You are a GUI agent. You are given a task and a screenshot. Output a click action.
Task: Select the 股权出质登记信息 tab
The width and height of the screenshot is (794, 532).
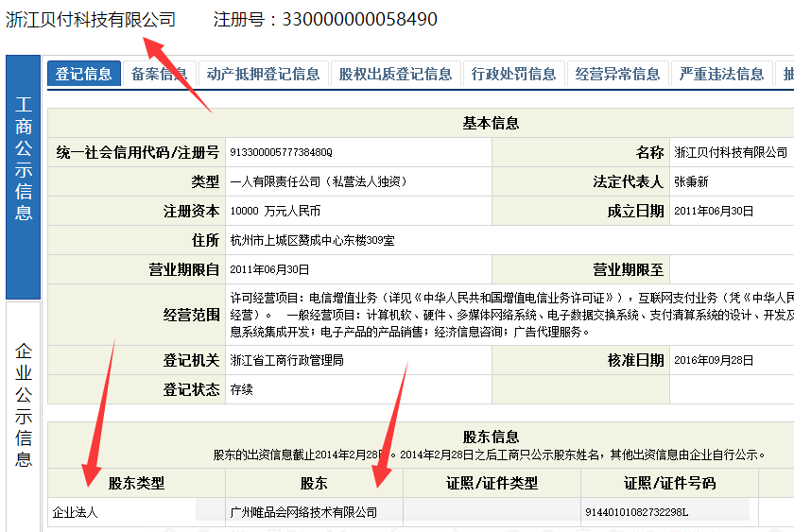click(395, 74)
